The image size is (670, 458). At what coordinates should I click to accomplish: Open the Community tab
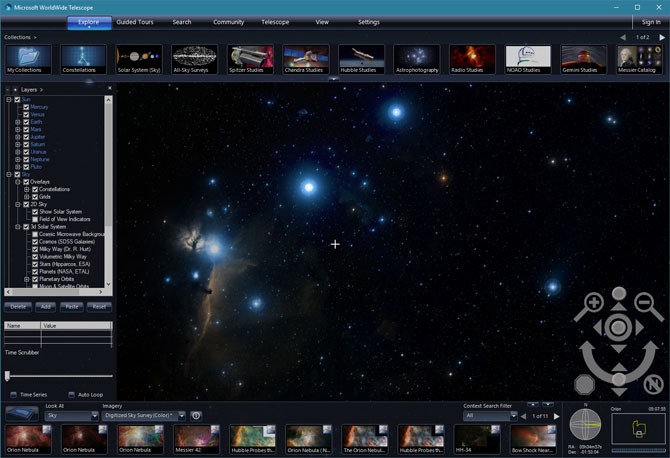229,22
